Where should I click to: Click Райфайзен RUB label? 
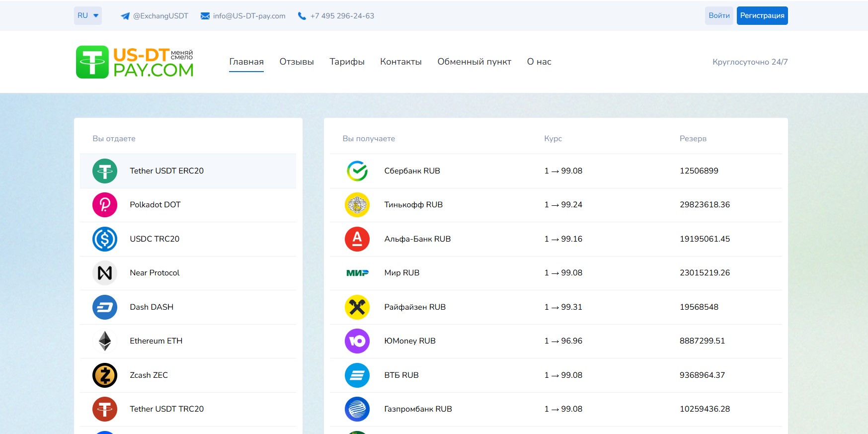click(x=415, y=307)
